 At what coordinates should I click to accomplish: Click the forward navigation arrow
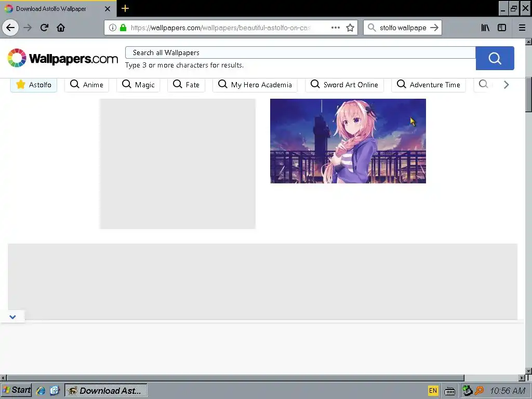tap(28, 28)
